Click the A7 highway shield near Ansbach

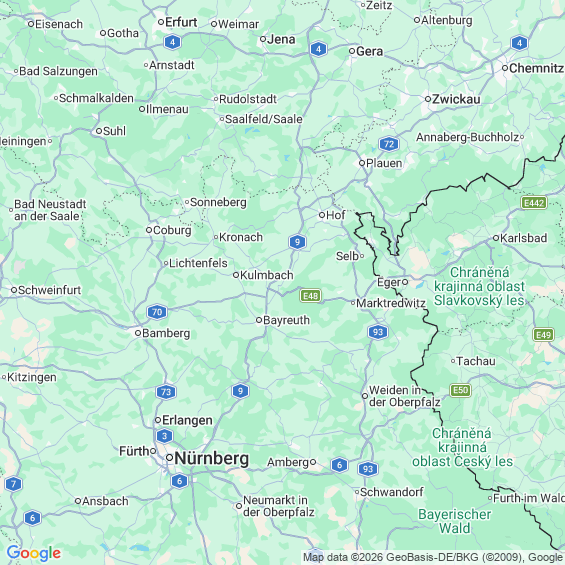pyautogui.click(x=14, y=484)
